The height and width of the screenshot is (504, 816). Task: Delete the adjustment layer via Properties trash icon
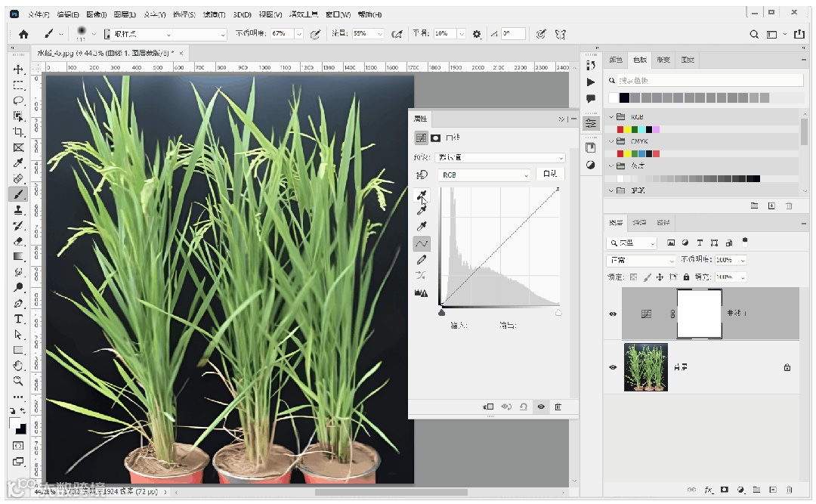(558, 407)
